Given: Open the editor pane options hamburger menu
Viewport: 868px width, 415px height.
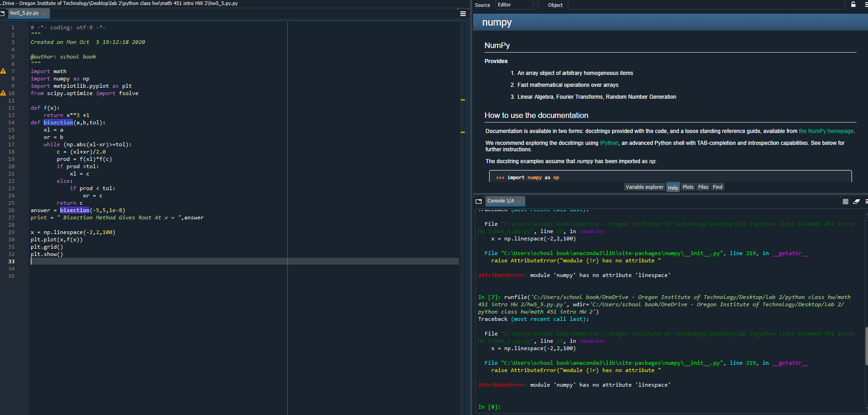Looking at the screenshot, I should [463, 14].
